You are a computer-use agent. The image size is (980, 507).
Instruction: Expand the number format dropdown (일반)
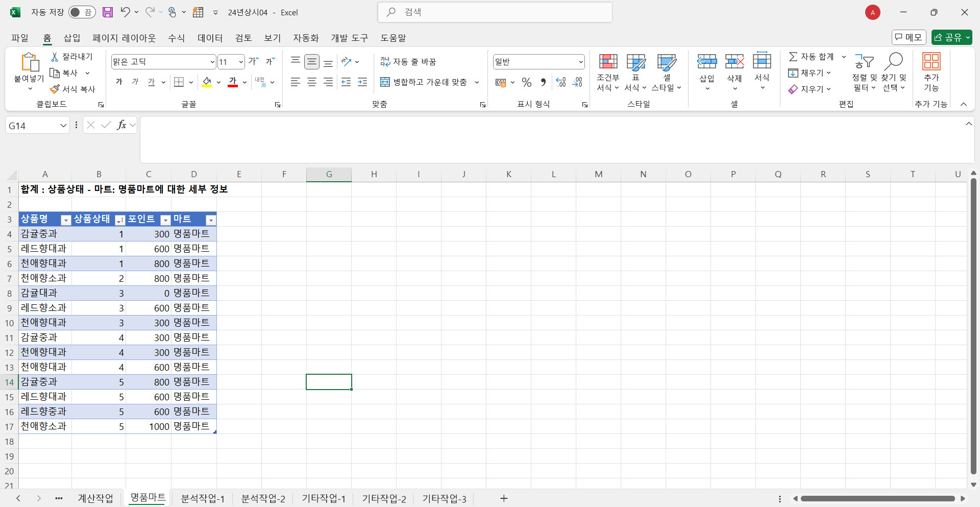(580, 62)
